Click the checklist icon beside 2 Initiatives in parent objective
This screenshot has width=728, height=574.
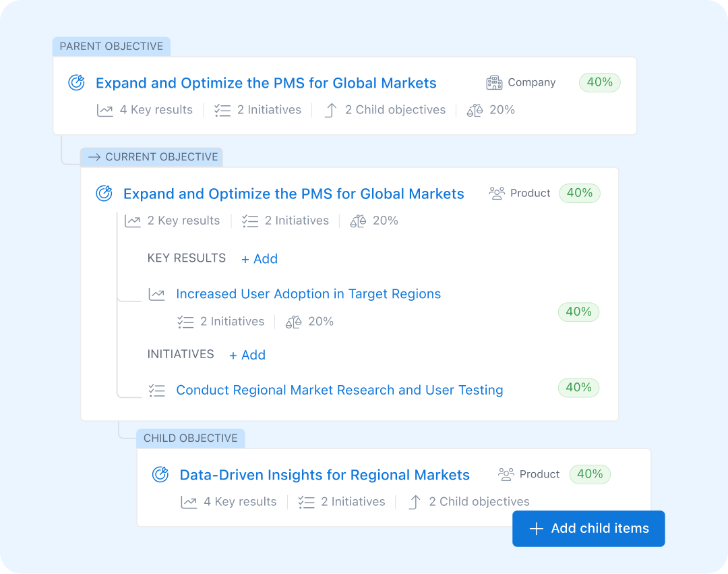pyautogui.click(x=222, y=111)
